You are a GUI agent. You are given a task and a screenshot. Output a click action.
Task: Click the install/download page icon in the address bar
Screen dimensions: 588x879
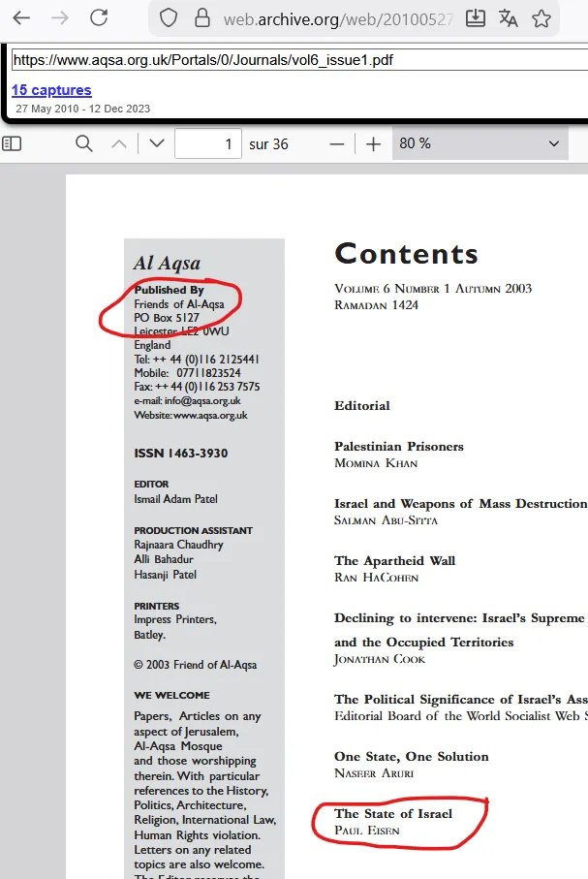click(x=476, y=18)
